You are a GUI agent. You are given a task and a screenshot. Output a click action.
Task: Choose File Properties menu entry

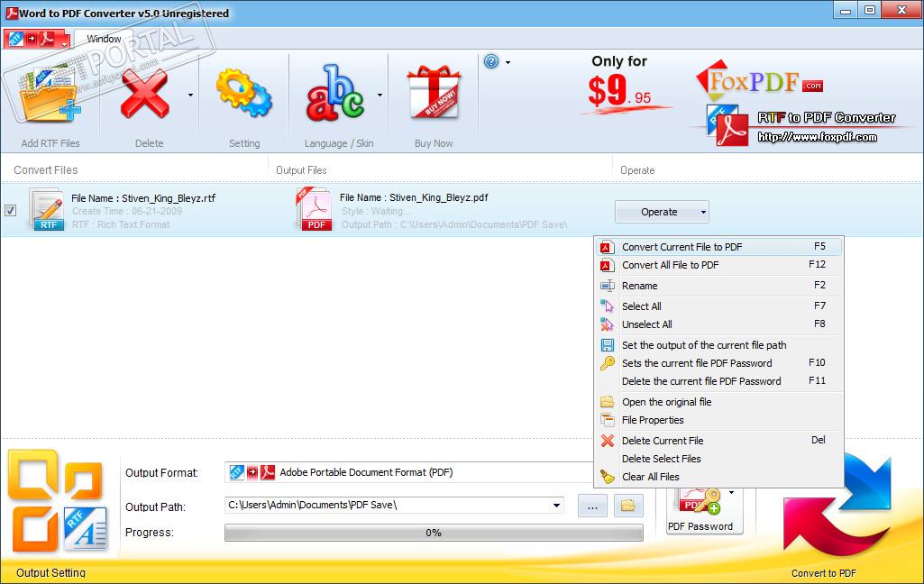pos(719,420)
